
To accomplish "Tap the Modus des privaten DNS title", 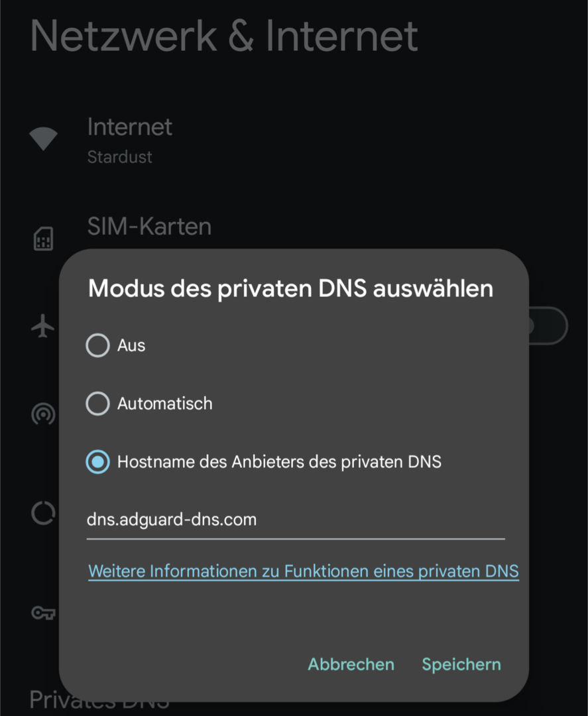I will point(290,289).
